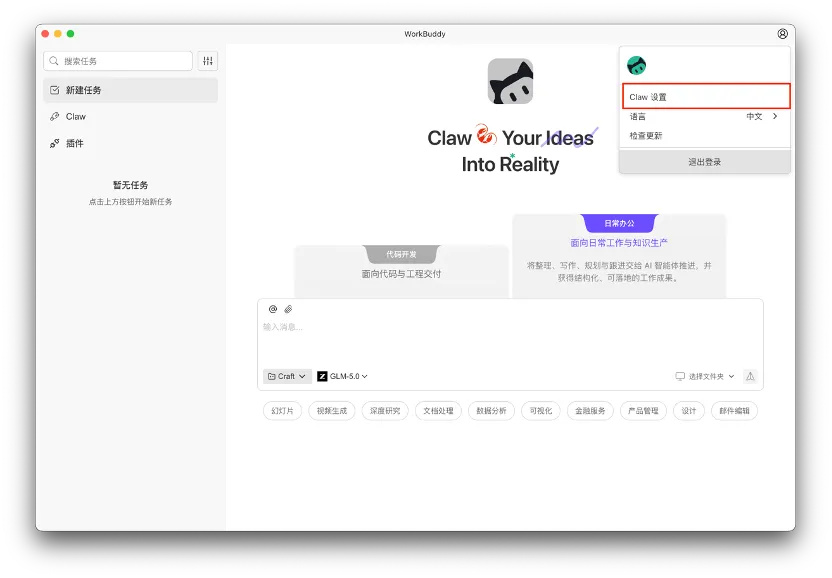Click the filter sliders icon beside search

click(208, 61)
